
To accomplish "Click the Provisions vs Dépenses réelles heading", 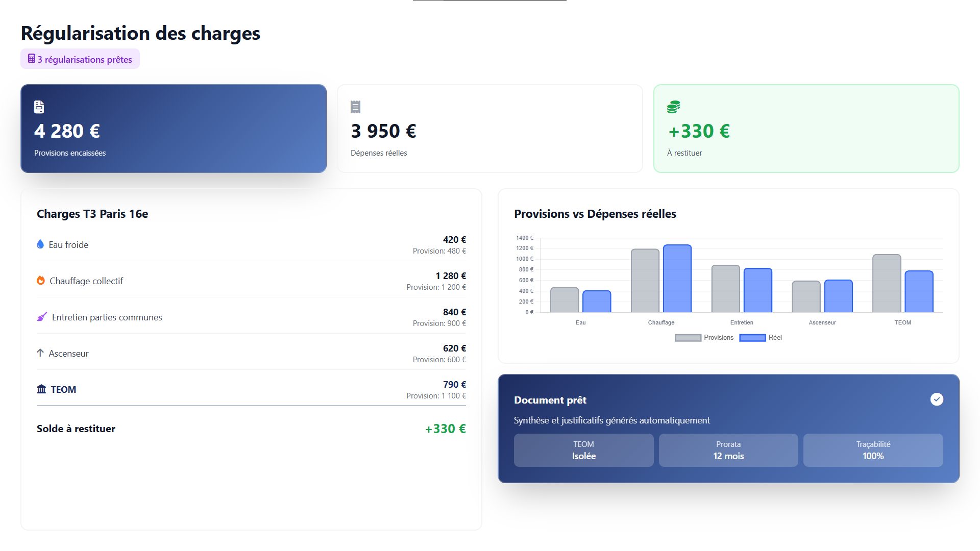I will click(595, 214).
